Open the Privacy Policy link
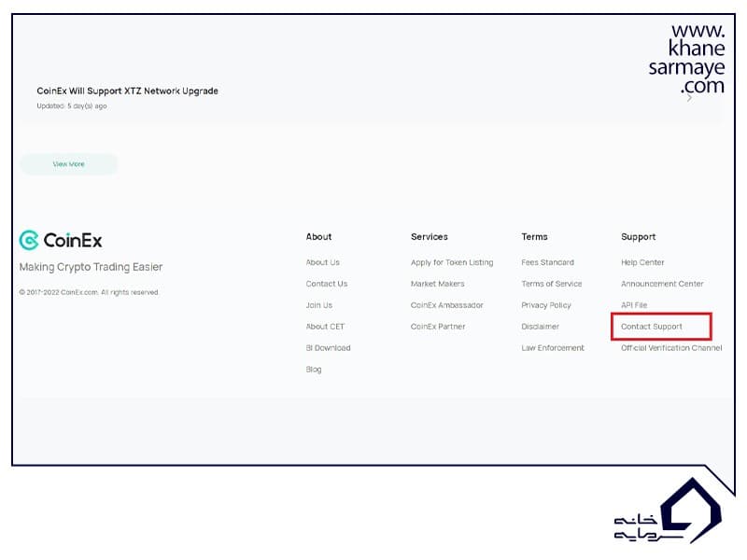The height and width of the screenshot is (560, 747). pyautogui.click(x=546, y=305)
